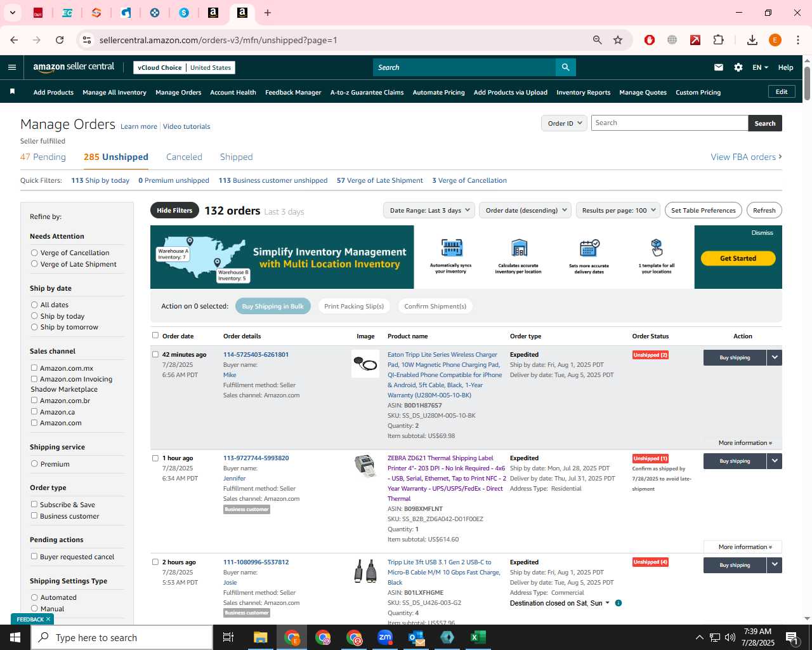Close the FEEDBACK tag with X
This screenshot has width=812, height=650.
48,619
